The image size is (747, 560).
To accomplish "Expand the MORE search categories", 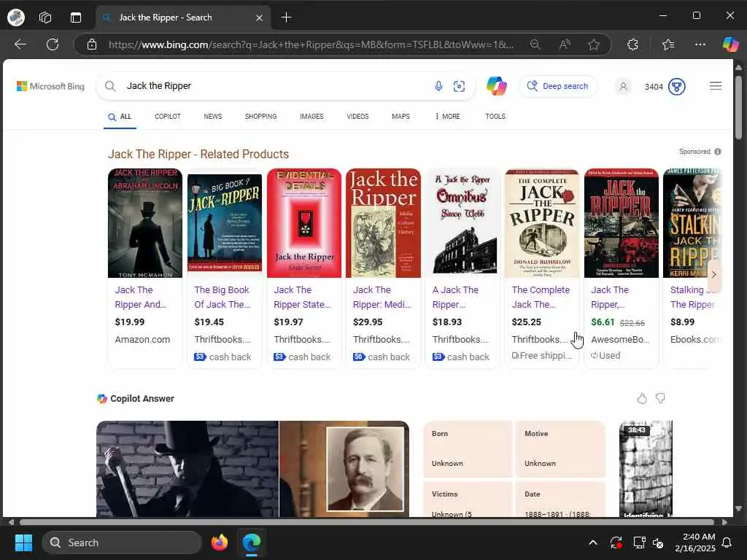I will point(447,117).
